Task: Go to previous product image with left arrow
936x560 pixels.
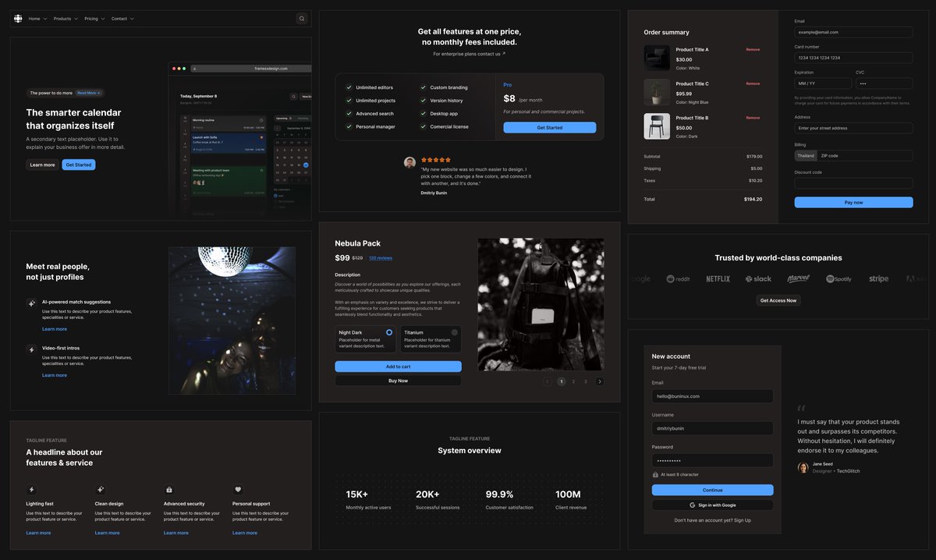Action: (548, 381)
